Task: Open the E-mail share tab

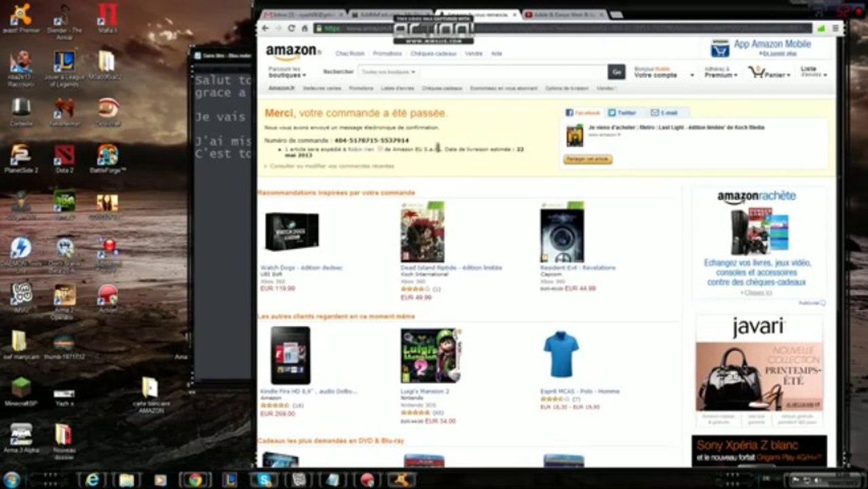Action: tap(665, 113)
